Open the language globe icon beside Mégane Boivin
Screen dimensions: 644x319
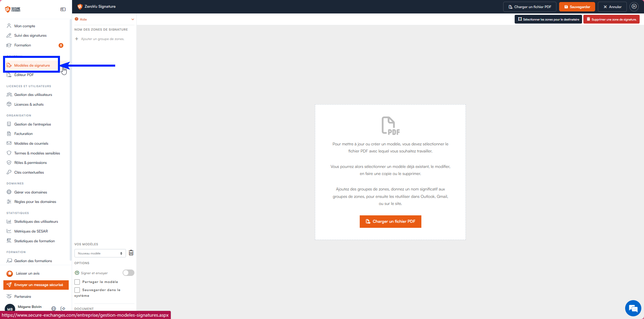click(x=54, y=309)
